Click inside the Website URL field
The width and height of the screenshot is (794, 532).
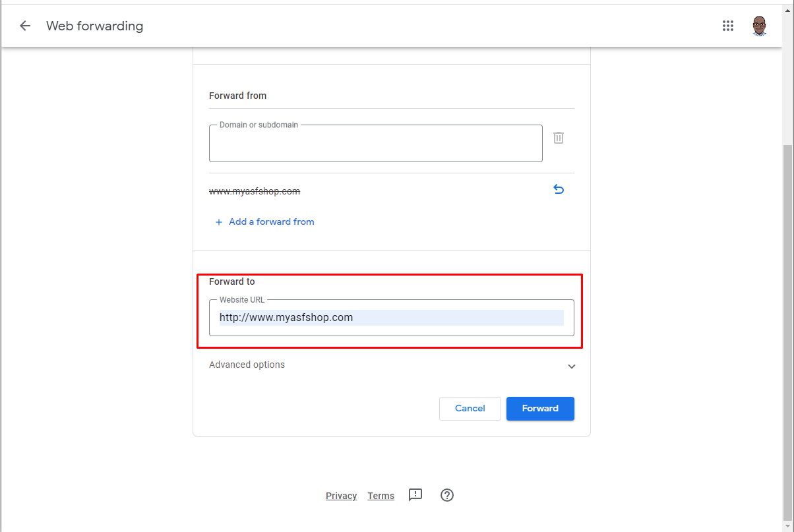tap(392, 318)
